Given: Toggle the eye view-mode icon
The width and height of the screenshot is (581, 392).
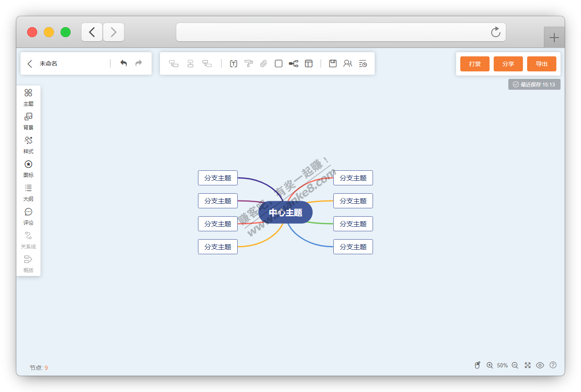Looking at the screenshot, I should click(540, 365).
